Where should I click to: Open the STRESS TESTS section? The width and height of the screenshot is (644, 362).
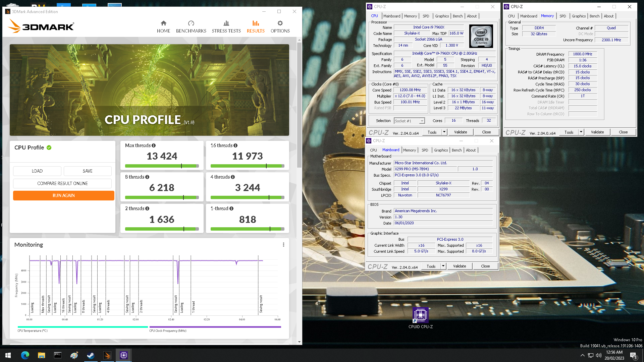pos(226,27)
